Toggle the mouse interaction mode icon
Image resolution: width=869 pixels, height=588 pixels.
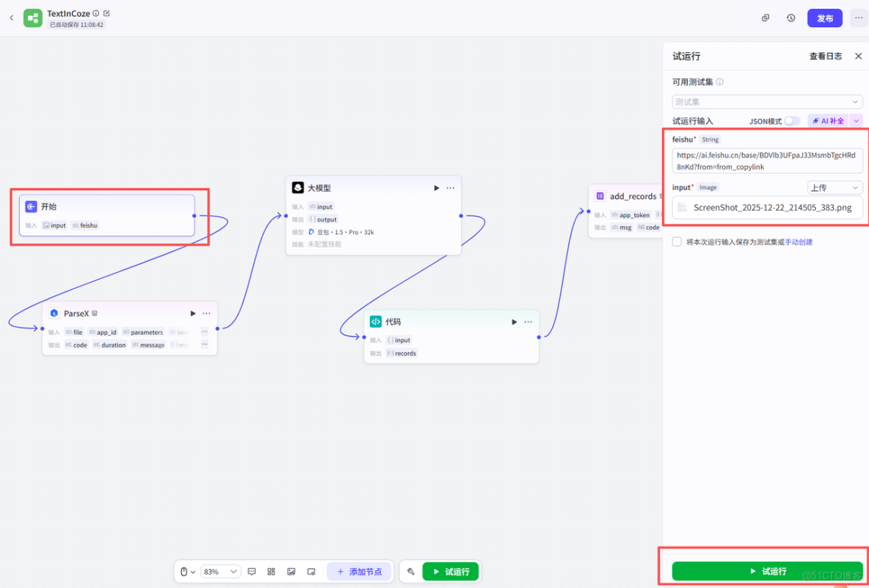[185, 571]
